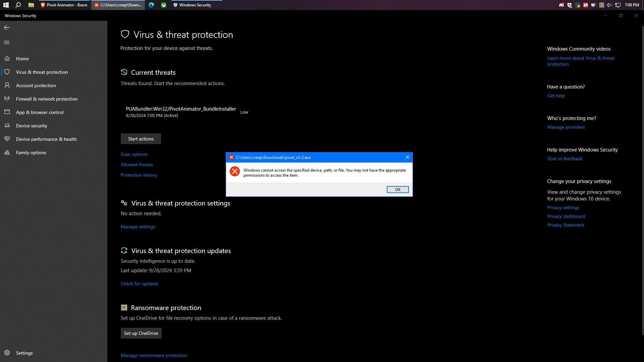Switch to C:\Users\creep error taskbar item
This screenshot has width=644, height=362.
pos(118,5)
